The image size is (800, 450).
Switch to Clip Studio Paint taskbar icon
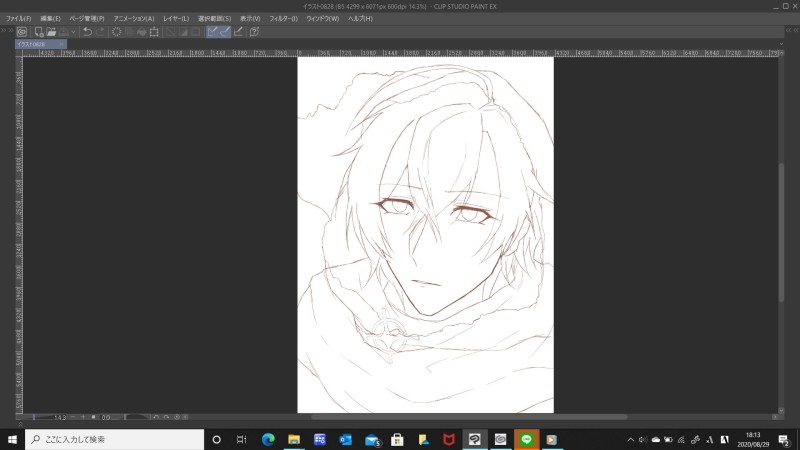474,439
